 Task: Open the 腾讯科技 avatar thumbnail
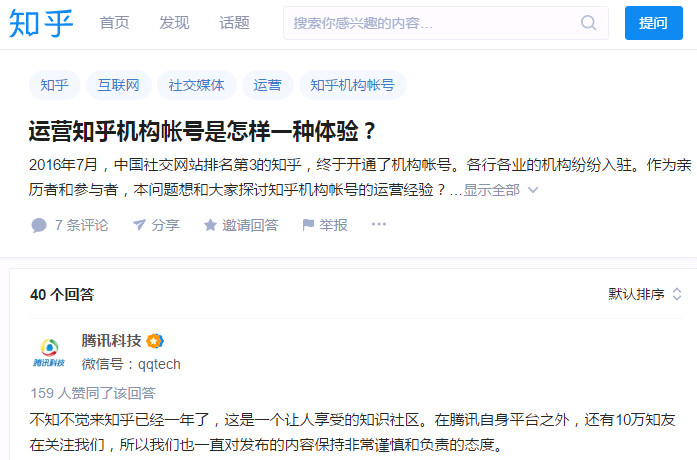[x=49, y=353]
